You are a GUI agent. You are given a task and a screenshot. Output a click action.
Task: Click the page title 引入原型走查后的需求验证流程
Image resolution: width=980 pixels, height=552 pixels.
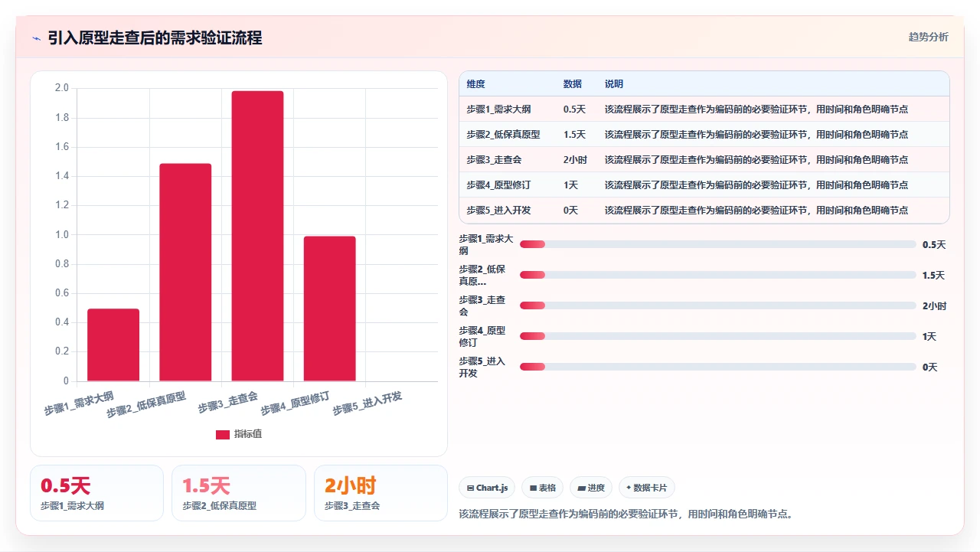click(155, 38)
